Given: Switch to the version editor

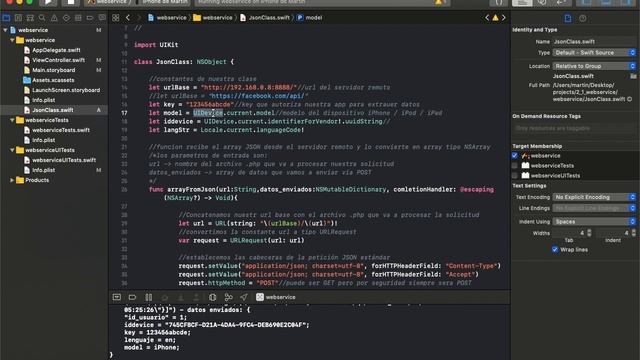Looking at the screenshot, I should click(x=561, y=2).
